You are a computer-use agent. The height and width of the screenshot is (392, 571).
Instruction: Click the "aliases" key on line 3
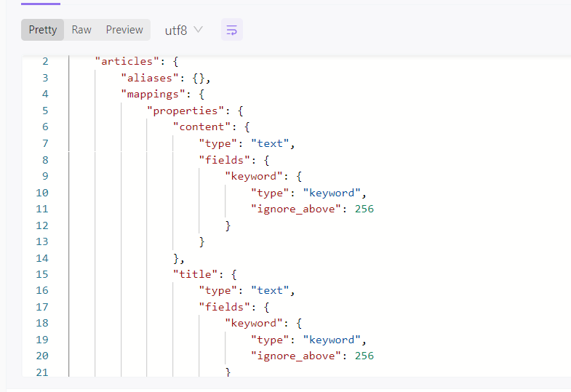147,78
